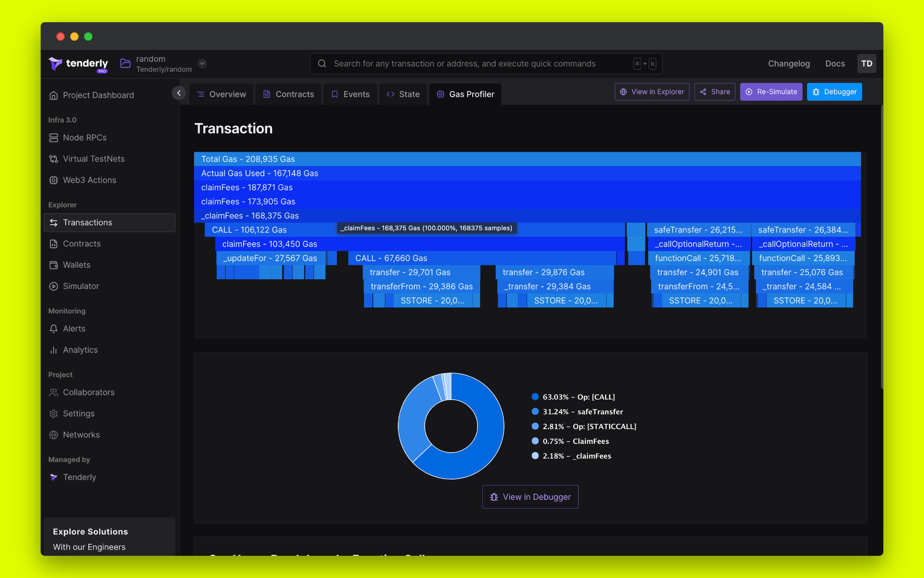Open the Node RPCs section
This screenshot has height=578, width=924.
[85, 137]
